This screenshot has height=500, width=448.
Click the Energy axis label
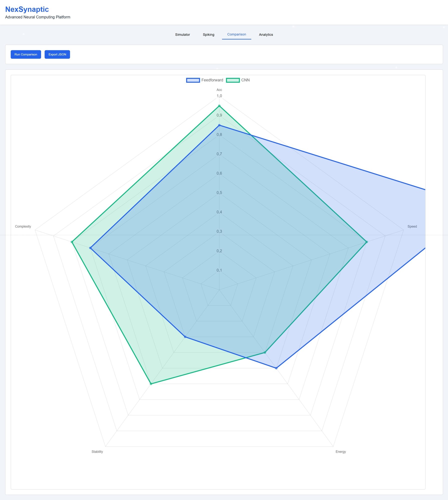pyautogui.click(x=340, y=451)
